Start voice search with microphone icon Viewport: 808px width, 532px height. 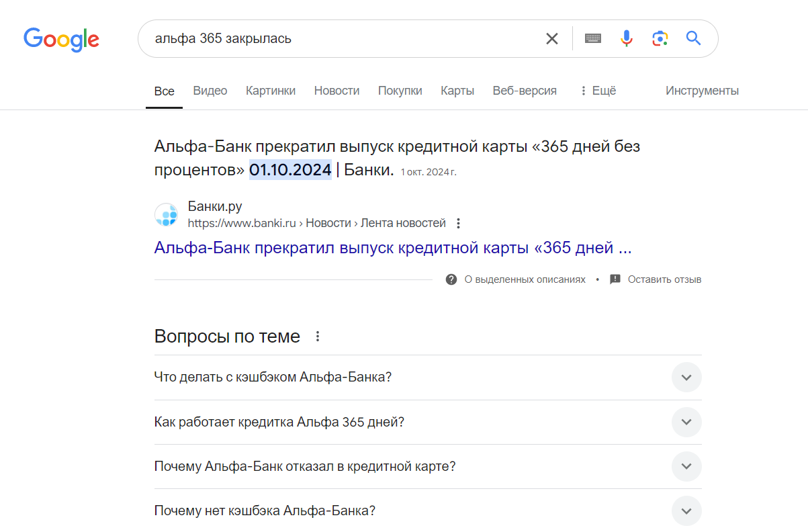pyautogui.click(x=627, y=39)
